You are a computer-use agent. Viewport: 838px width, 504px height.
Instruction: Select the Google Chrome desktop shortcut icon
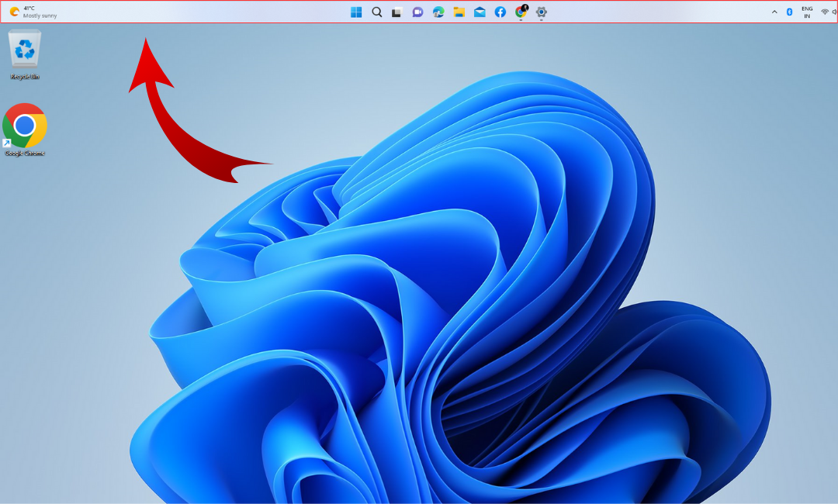25,125
